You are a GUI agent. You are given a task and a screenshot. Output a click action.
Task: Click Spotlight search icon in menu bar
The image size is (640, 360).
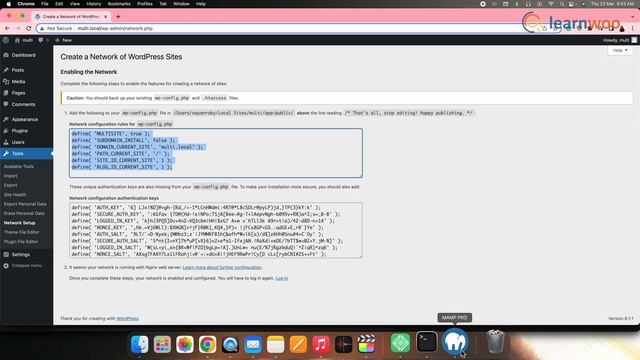click(562, 4)
